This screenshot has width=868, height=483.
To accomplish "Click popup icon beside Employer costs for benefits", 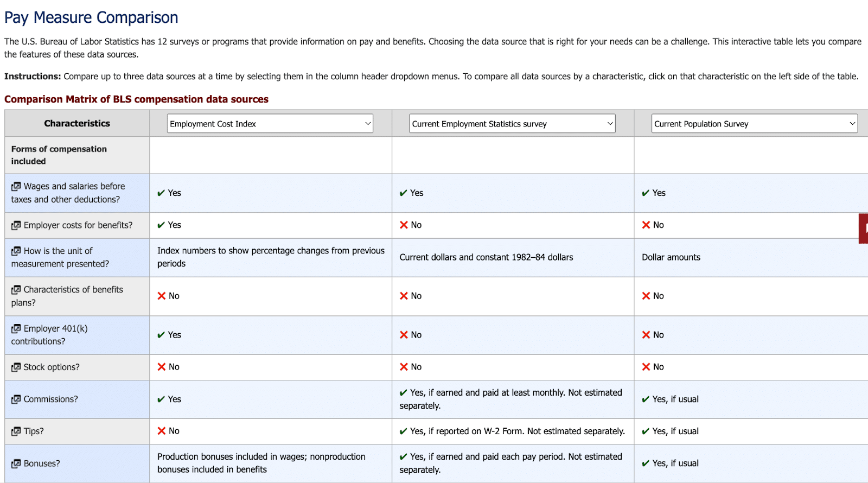I will pyautogui.click(x=16, y=225).
